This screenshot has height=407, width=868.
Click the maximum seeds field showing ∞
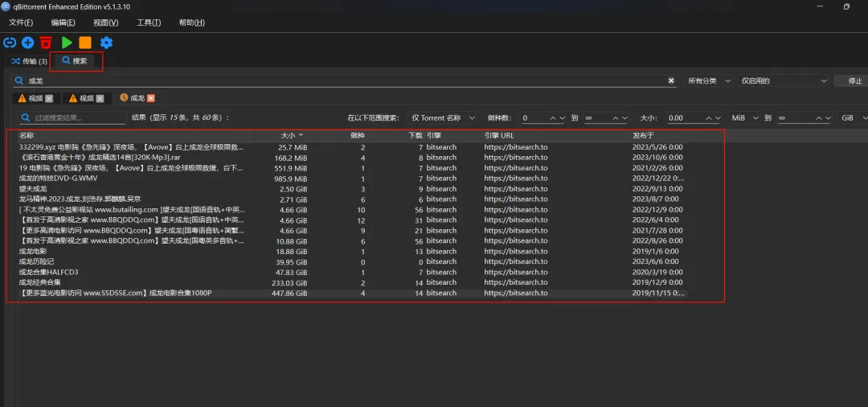coord(606,118)
